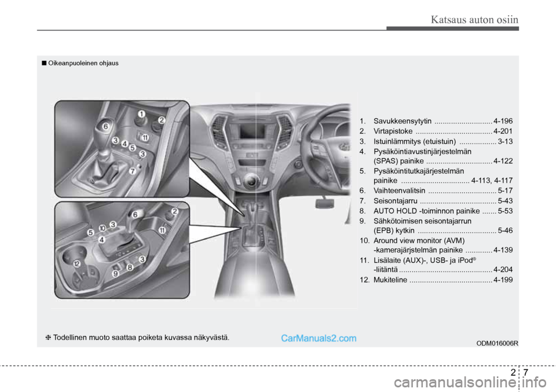Click page reference "5-17"

pyautogui.click(x=505, y=190)
